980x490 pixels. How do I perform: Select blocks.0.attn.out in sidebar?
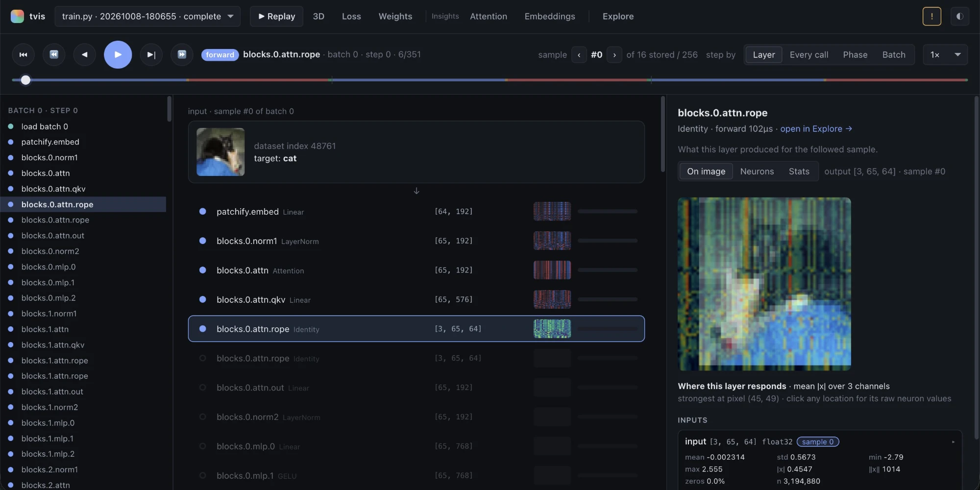pos(83,236)
